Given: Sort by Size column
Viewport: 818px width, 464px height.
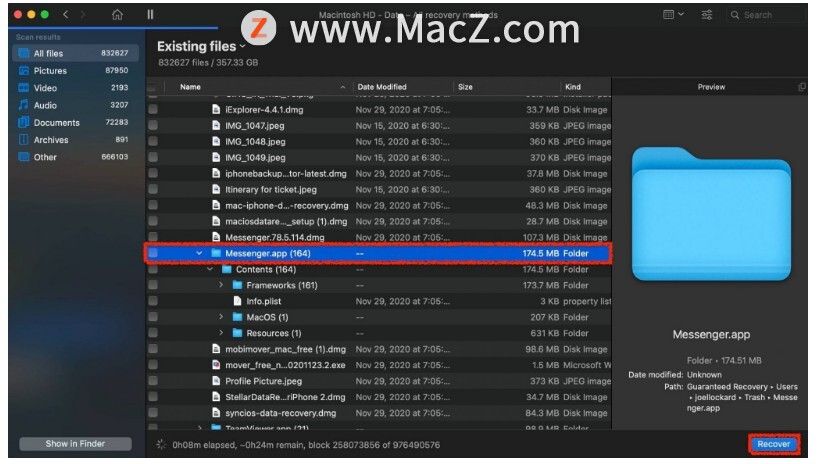Looking at the screenshot, I should click(x=465, y=87).
